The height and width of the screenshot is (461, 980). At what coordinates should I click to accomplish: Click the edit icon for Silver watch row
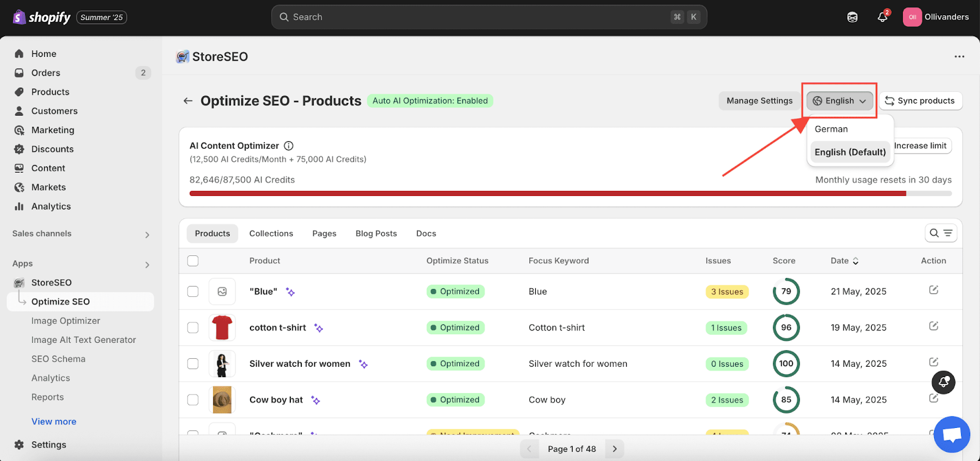(x=933, y=362)
